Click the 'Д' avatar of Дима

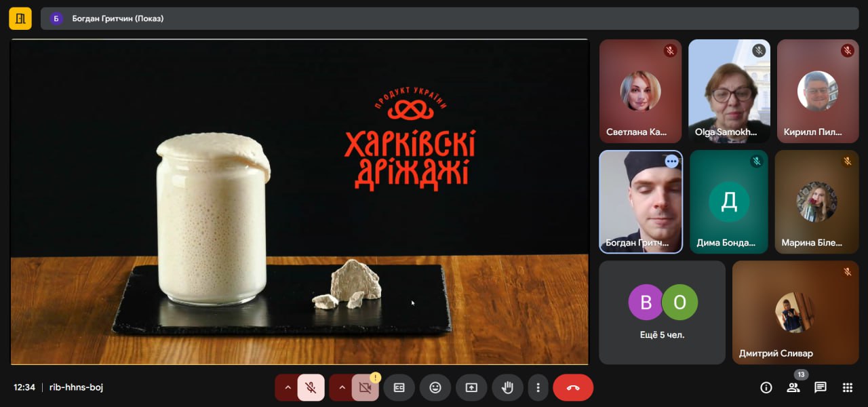tap(729, 201)
